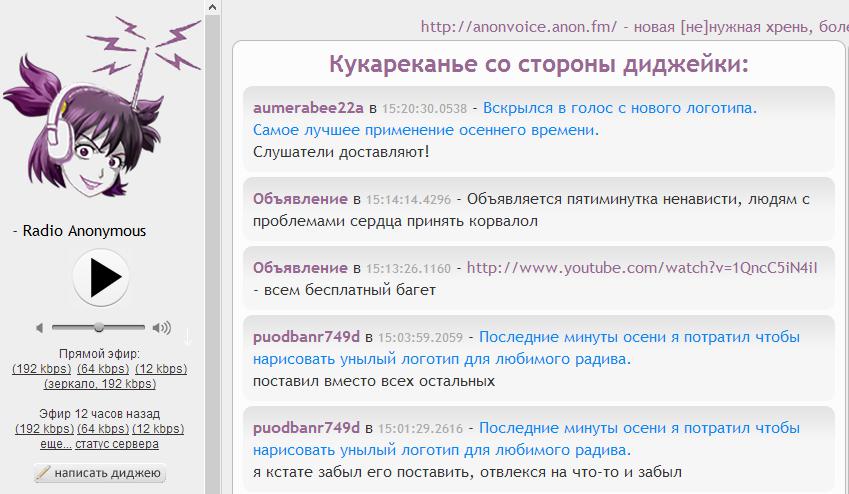Click the username aumerabee22a
The height and width of the screenshot is (494, 849).
pos(308,108)
